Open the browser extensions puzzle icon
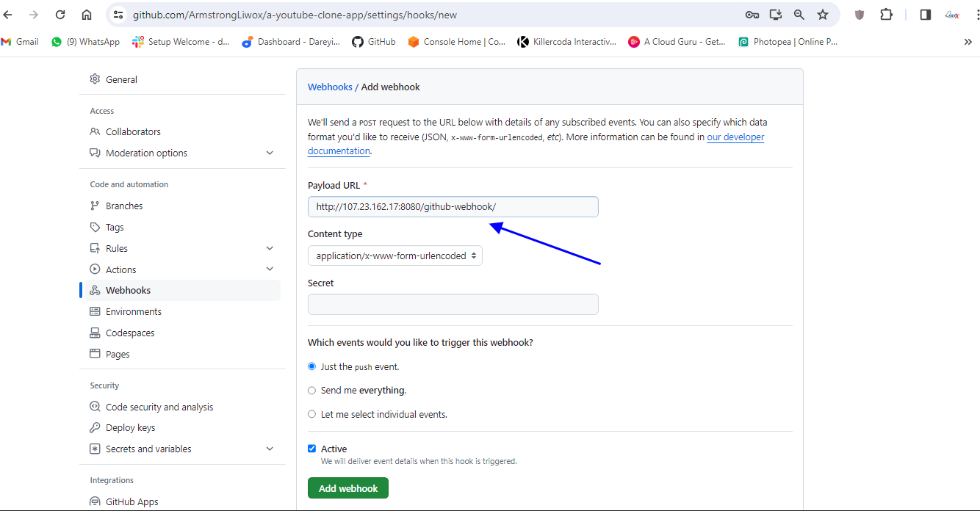This screenshot has height=511, width=980. pyautogui.click(x=886, y=15)
